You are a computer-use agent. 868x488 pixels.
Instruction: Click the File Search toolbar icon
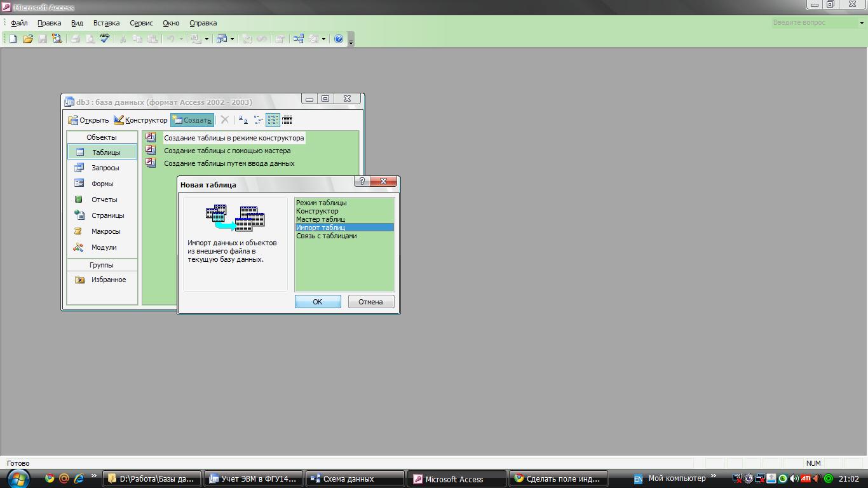(x=57, y=39)
